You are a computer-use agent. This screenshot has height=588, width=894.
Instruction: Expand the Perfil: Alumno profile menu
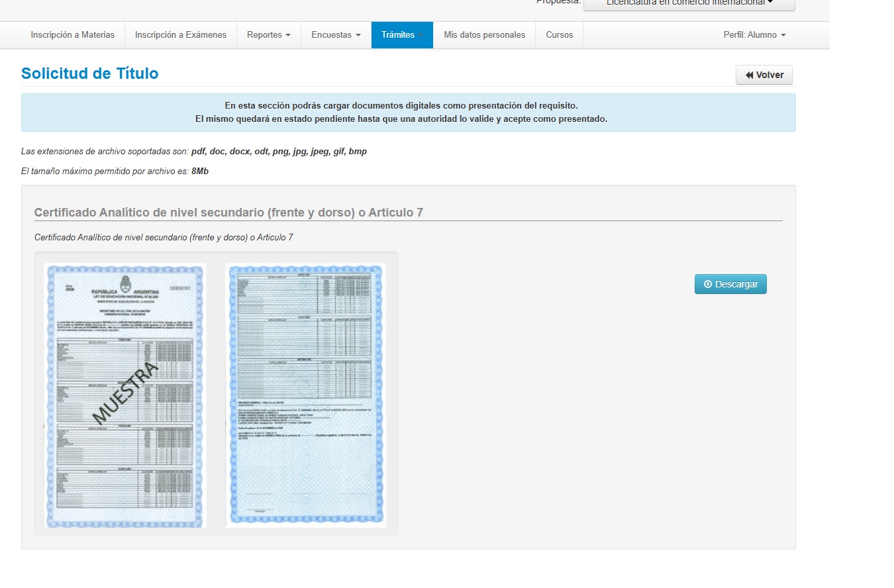click(x=754, y=35)
